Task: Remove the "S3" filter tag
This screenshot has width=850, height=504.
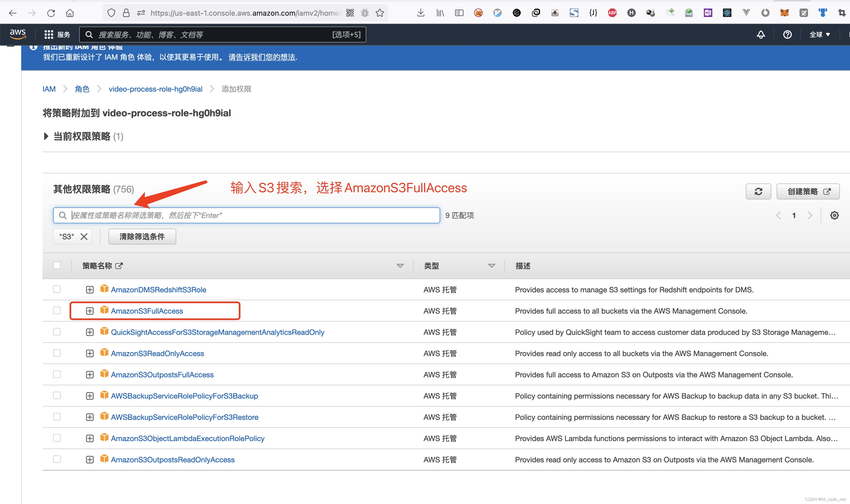Action: (x=84, y=236)
